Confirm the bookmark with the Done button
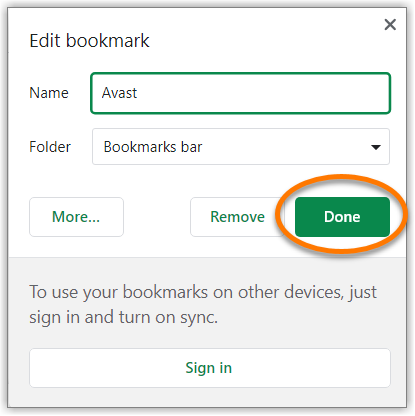Viewport: 415px width, 416px height. tap(342, 217)
